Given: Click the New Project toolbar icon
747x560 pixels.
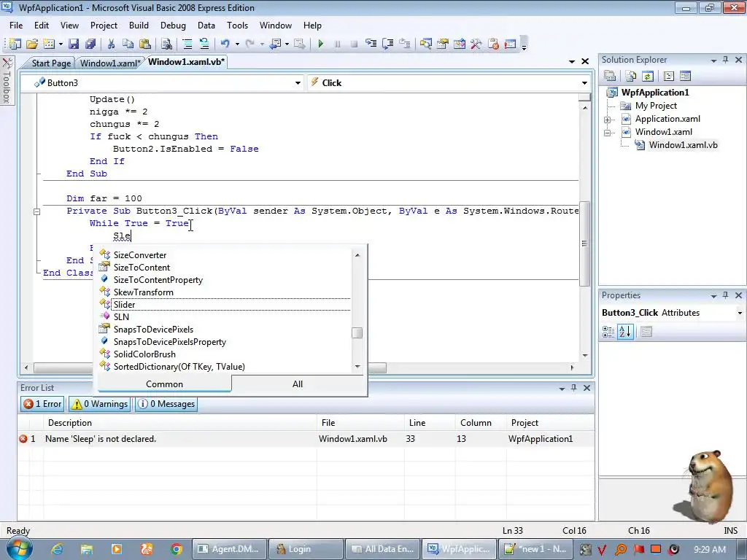Looking at the screenshot, I should tap(15, 44).
